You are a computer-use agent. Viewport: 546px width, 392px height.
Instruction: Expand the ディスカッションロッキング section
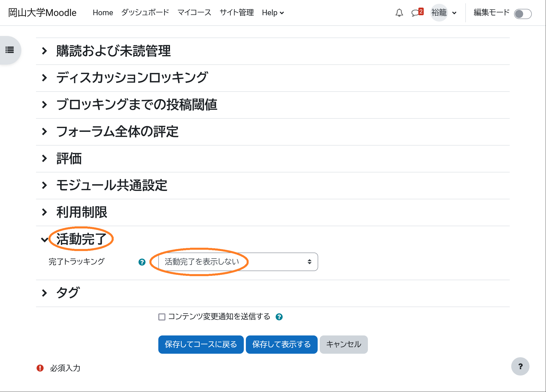44,78
